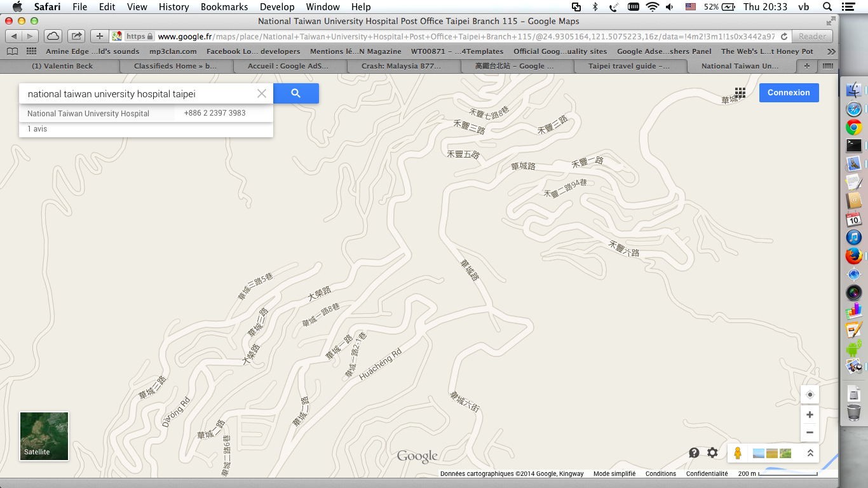Open Terminal from the Dock

pyautogui.click(x=853, y=146)
